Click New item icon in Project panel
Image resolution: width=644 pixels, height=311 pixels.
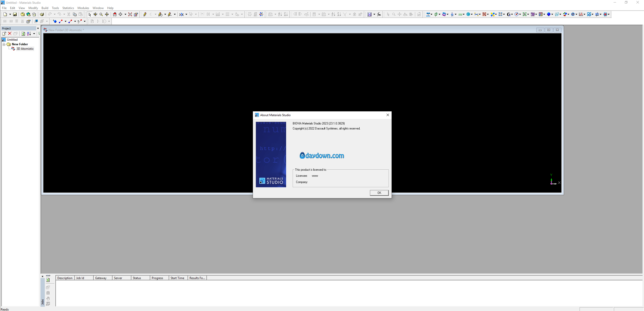click(x=4, y=33)
